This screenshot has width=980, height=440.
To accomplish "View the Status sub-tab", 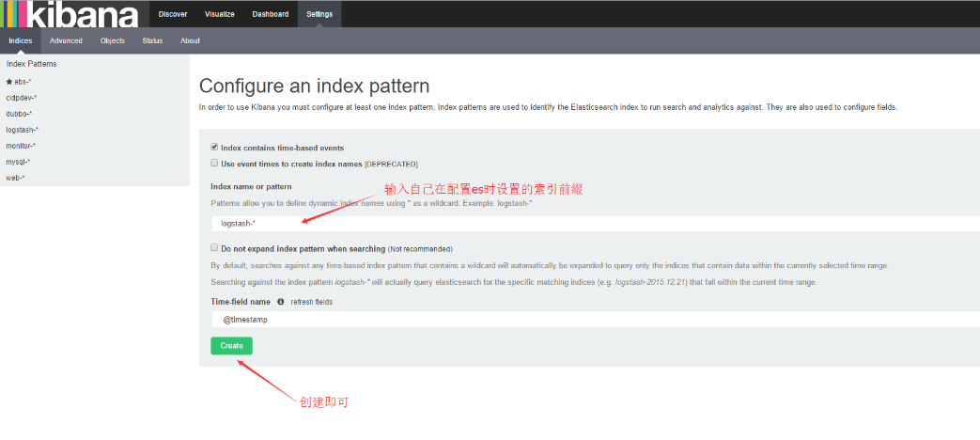I will pos(152,40).
